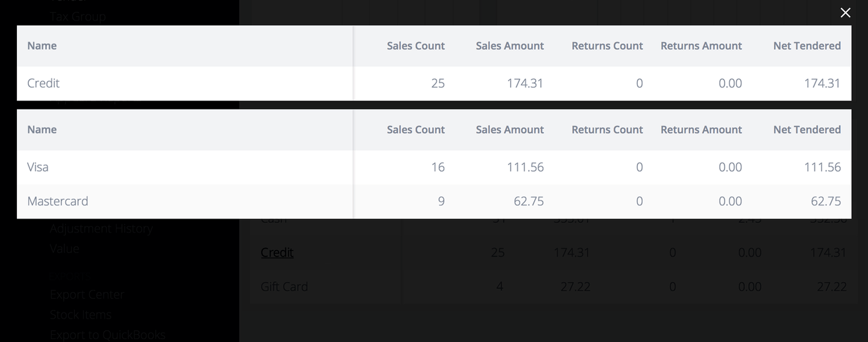The height and width of the screenshot is (342, 868).
Task: Sort by Sales Amount in top table
Action: click(509, 46)
